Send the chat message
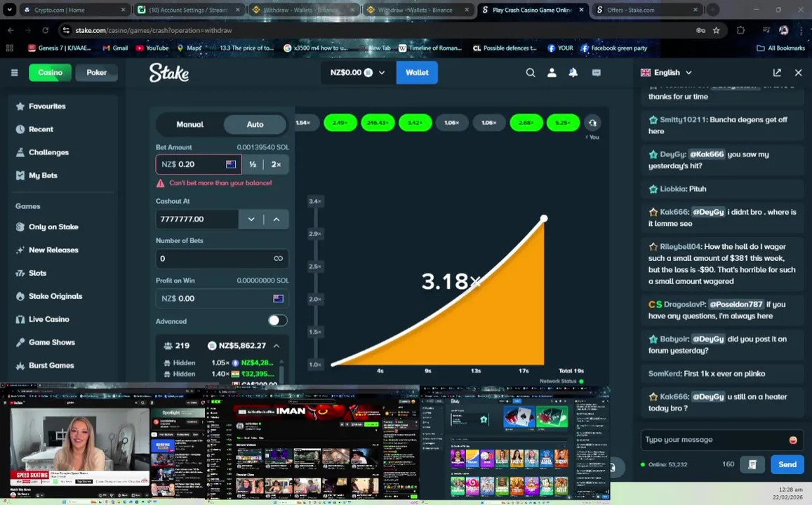812x505 pixels. (787, 464)
